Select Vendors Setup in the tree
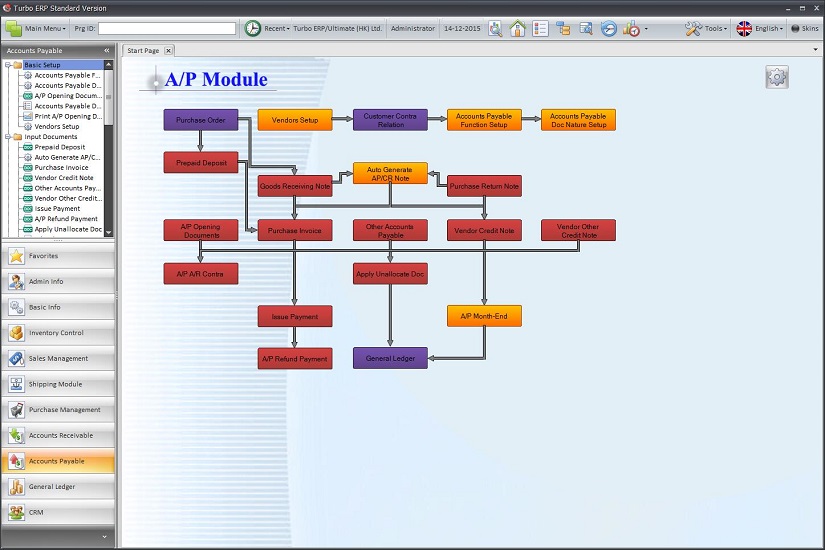Viewport: 825px width, 550px height. pyautogui.click(x=56, y=127)
